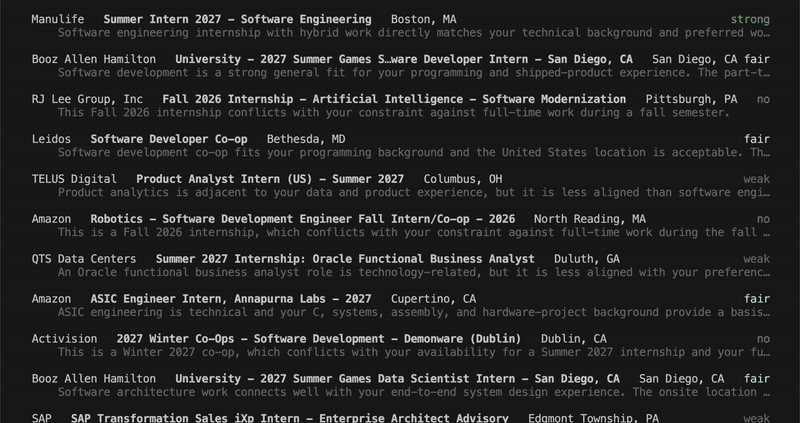The width and height of the screenshot is (800, 423).
Task: Open the Software Developer Co-op listing
Action: point(169,139)
